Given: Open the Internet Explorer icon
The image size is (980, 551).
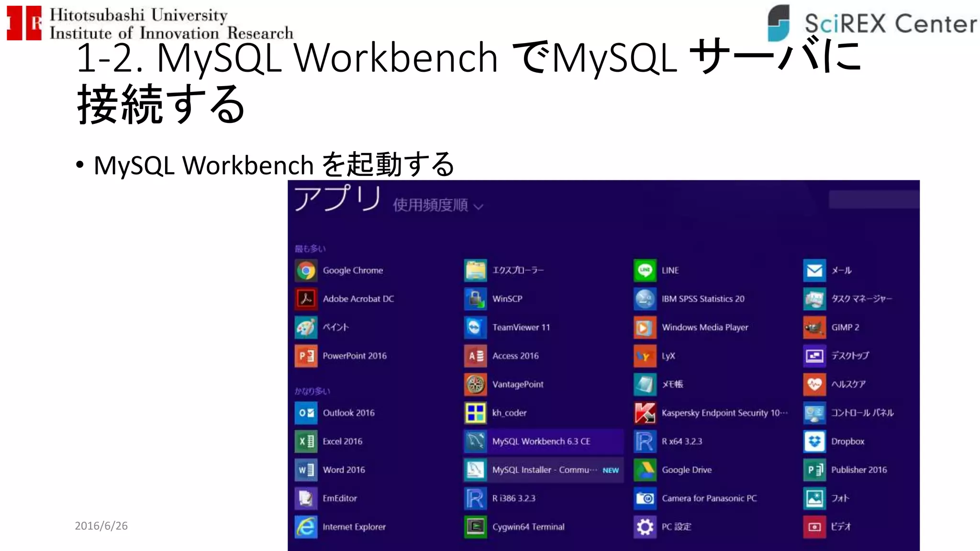Looking at the screenshot, I should [306, 527].
